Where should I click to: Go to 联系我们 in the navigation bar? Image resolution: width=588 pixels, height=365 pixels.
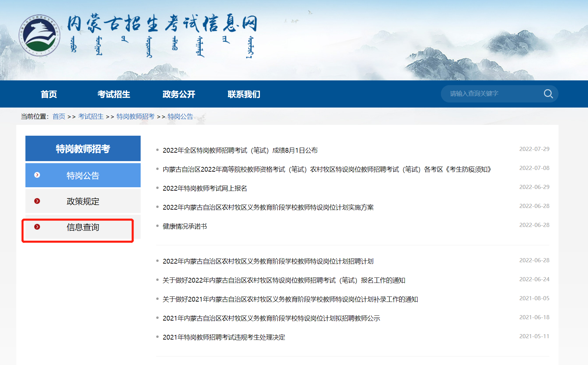(x=244, y=94)
